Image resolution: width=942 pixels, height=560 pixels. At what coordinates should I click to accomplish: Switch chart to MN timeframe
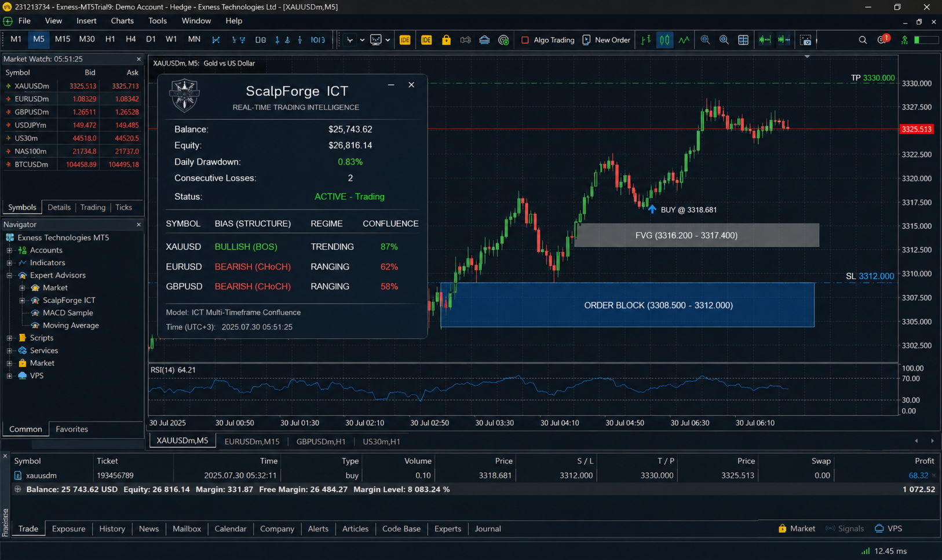(194, 39)
